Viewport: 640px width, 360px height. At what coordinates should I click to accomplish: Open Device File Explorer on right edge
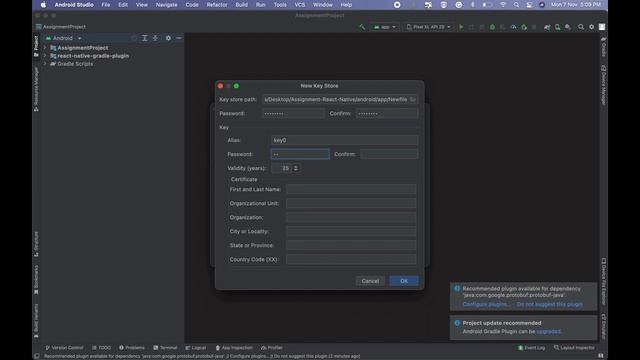point(604,281)
